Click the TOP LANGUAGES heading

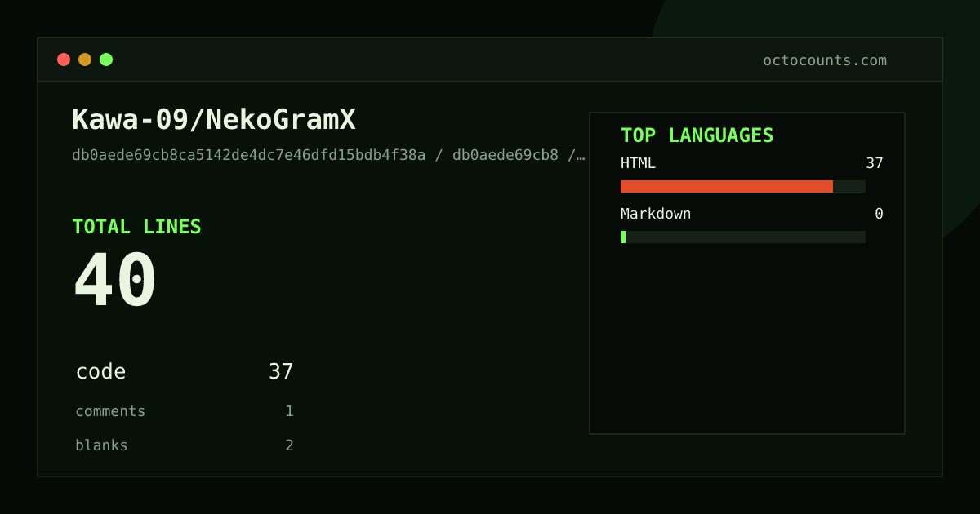click(x=697, y=135)
